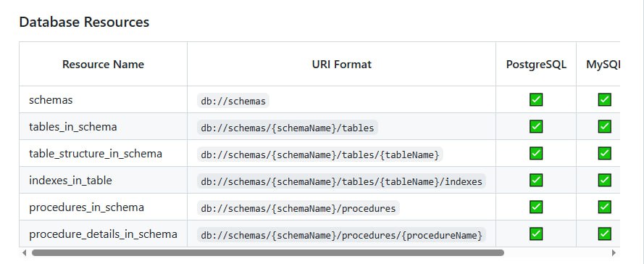Viewport: 644px width, 264px height.
Task: Click the URI Format column header
Action: tap(341, 65)
